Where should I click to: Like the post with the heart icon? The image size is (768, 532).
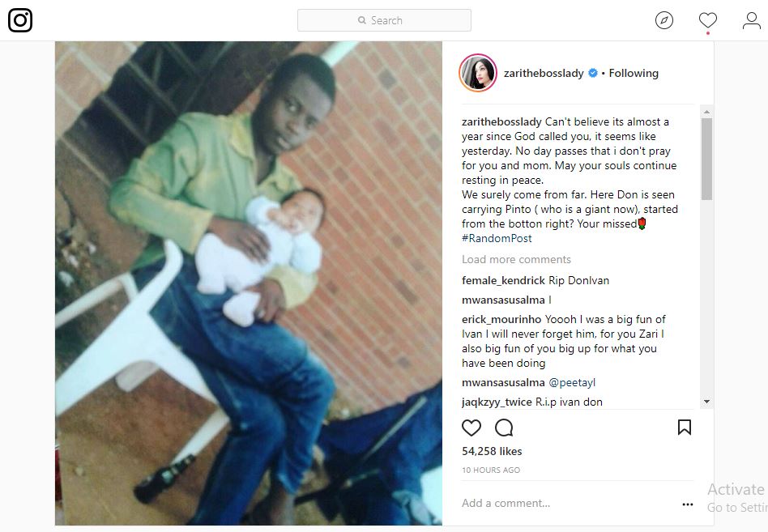click(x=471, y=428)
